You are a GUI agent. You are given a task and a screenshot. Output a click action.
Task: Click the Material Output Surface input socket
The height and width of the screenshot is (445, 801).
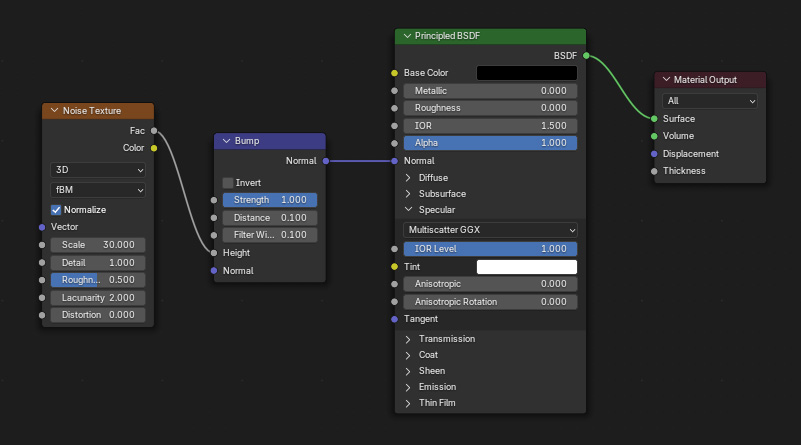tap(654, 119)
